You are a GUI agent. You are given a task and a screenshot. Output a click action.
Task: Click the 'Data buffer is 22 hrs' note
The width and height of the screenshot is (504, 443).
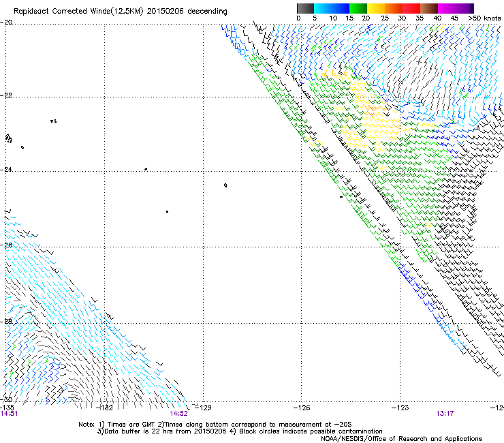240,431
